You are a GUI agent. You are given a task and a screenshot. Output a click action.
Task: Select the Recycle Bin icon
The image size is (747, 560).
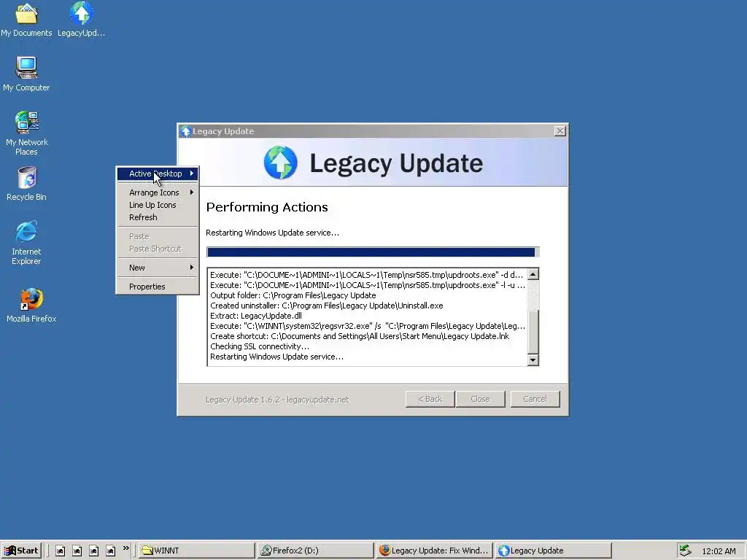click(x=27, y=184)
